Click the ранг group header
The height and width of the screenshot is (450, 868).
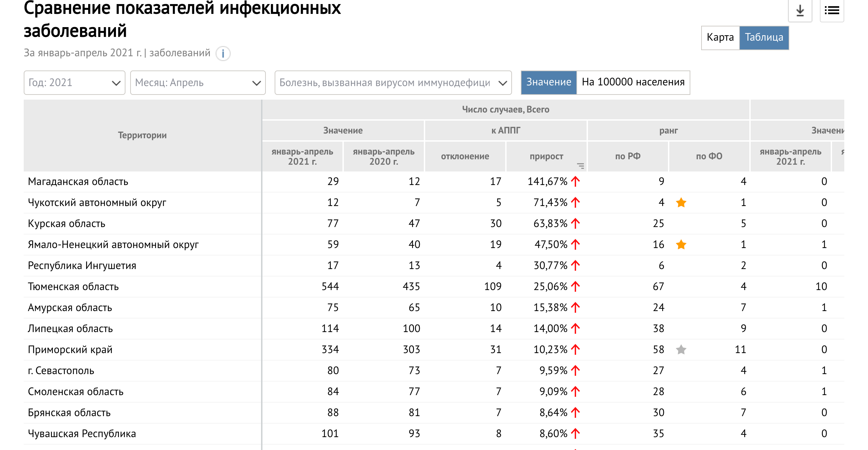coord(669,130)
